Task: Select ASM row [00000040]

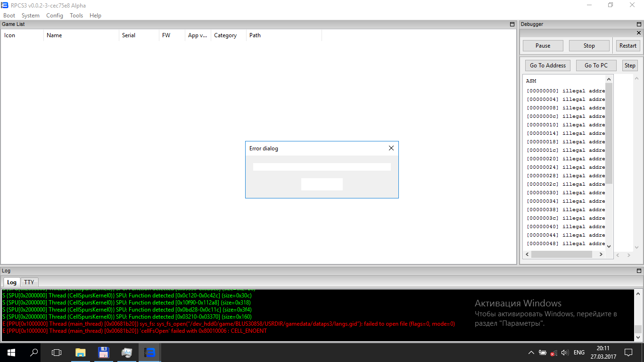Action: point(566,227)
